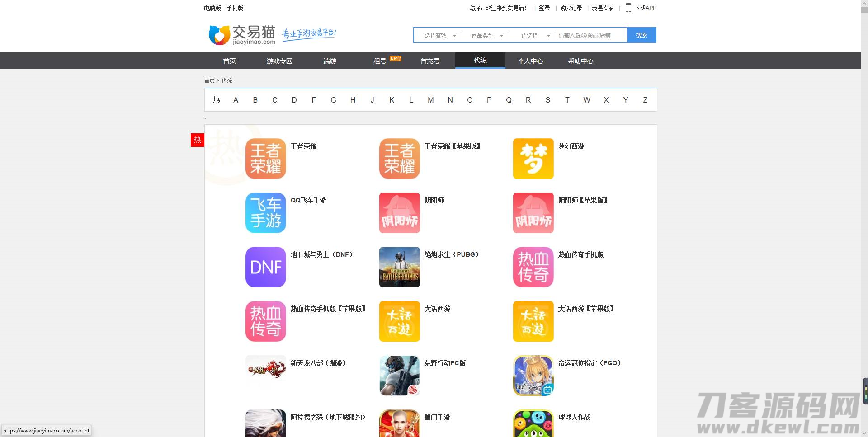Select the 代练 navigation tab
The image size is (868, 437).
coord(480,61)
